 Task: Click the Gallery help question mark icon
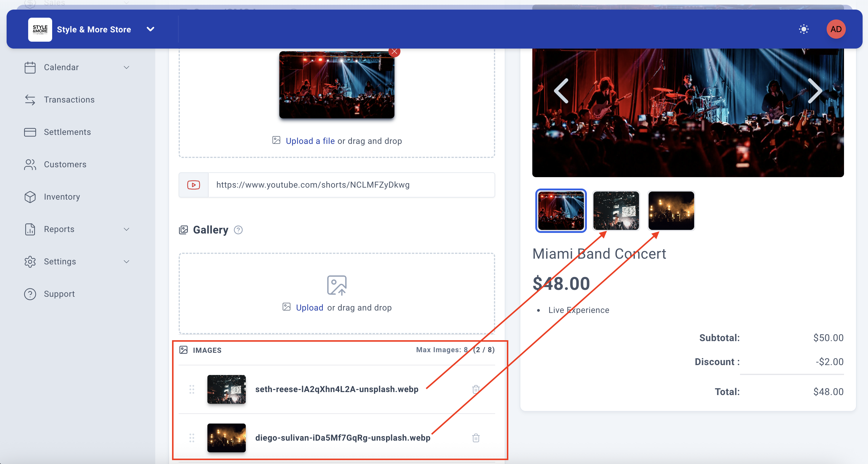pos(238,230)
